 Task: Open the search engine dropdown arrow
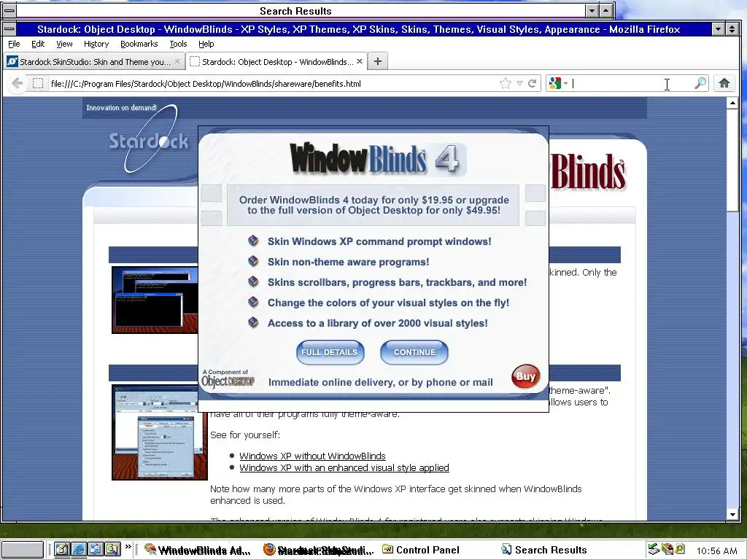coord(565,83)
